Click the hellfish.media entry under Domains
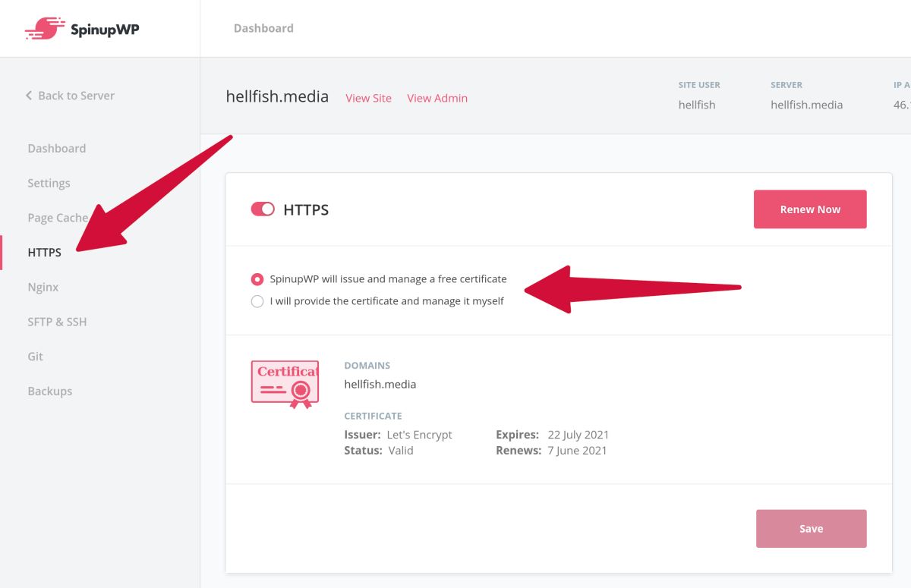911x588 pixels. point(380,384)
